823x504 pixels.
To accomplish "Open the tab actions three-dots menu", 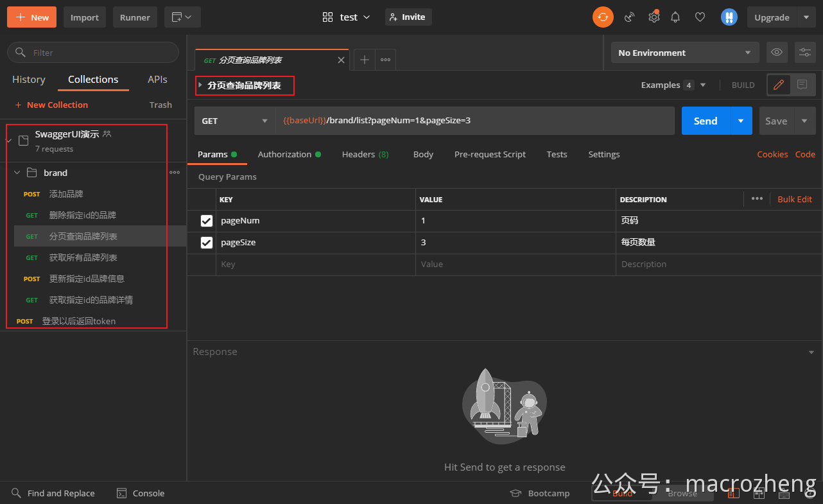I will click(x=385, y=60).
